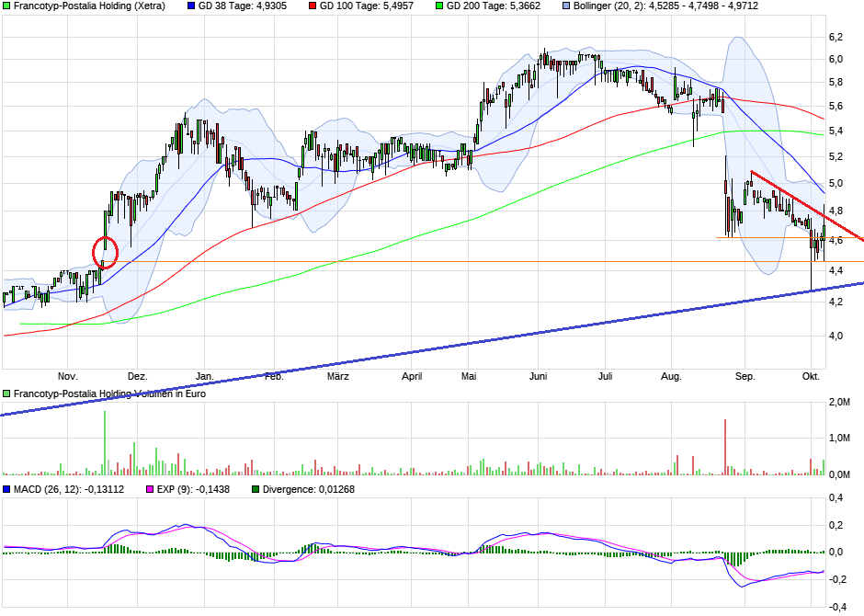Click the magenta EXP (9) swatch
The image size is (864, 616).
(150, 489)
